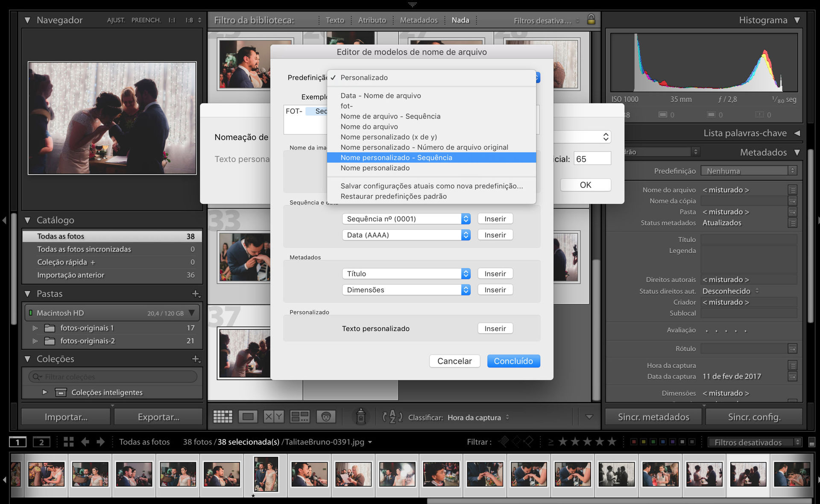Filter by rejected photos flag
The height and width of the screenshot is (504, 820).
pos(529,442)
